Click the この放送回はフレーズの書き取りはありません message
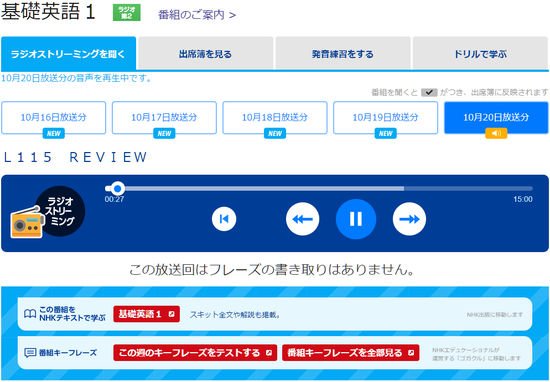 (272, 270)
